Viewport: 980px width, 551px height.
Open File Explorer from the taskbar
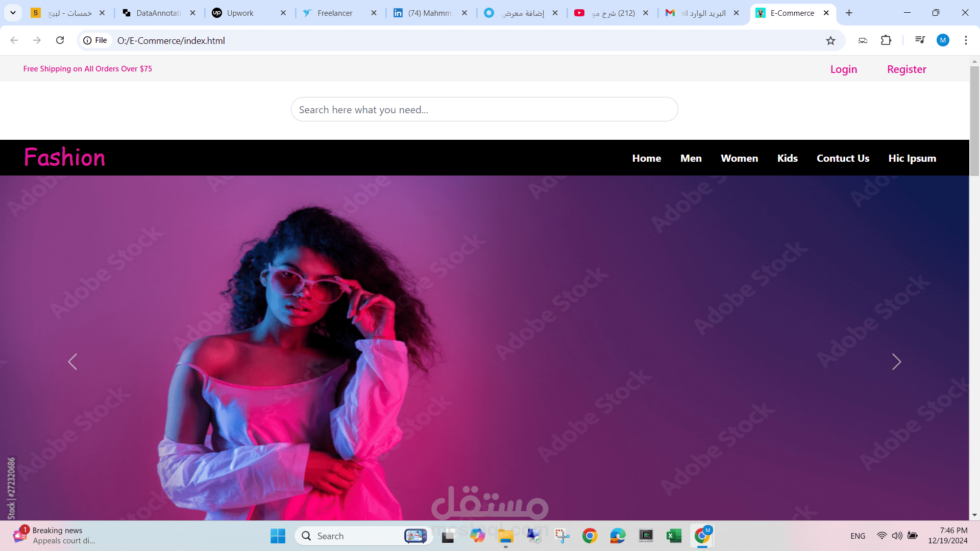(x=505, y=536)
